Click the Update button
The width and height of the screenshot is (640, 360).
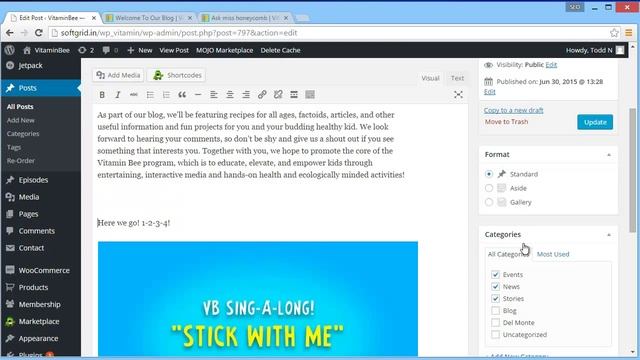(x=595, y=122)
